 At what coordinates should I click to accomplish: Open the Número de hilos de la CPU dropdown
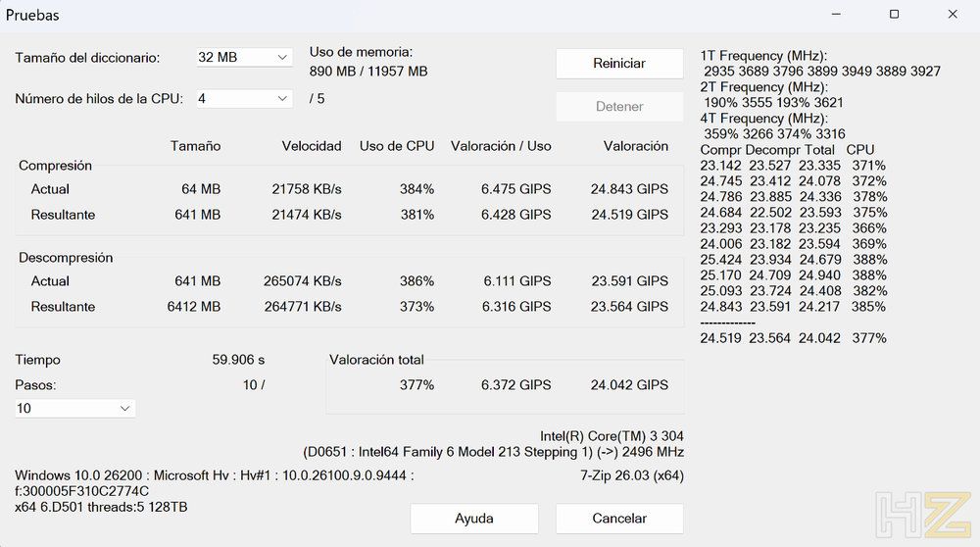tap(244, 98)
